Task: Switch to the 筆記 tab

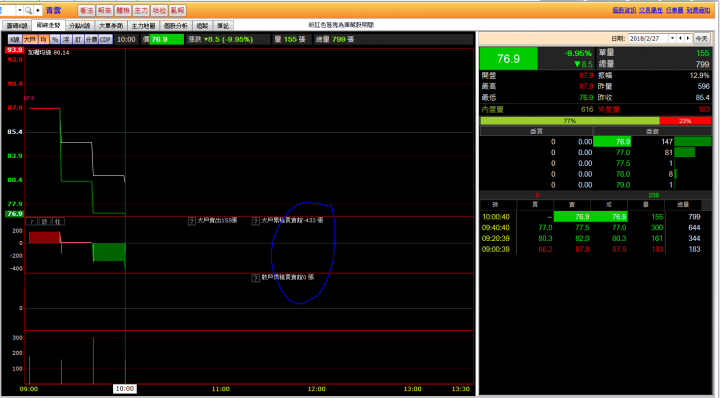Action: click(223, 26)
